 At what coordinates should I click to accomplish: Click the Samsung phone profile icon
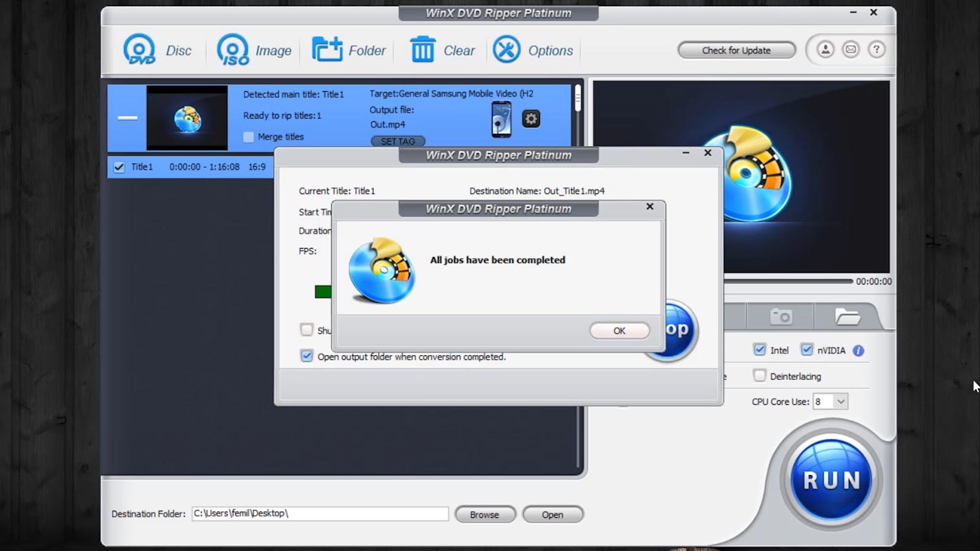coord(501,119)
